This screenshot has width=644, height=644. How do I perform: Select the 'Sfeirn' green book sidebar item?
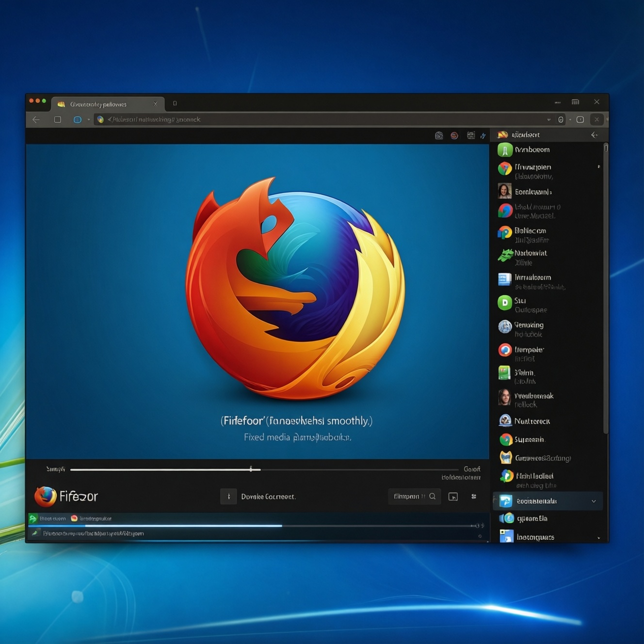pyautogui.click(x=548, y=376)
